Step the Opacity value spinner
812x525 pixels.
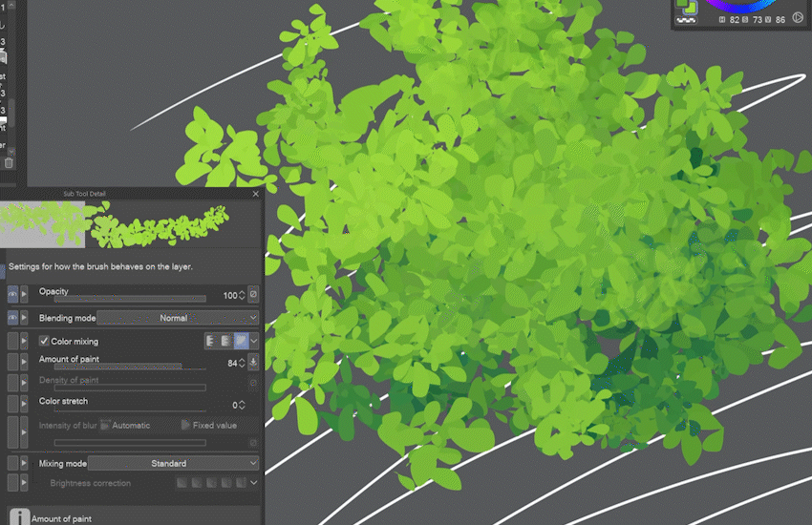[242, 295]
